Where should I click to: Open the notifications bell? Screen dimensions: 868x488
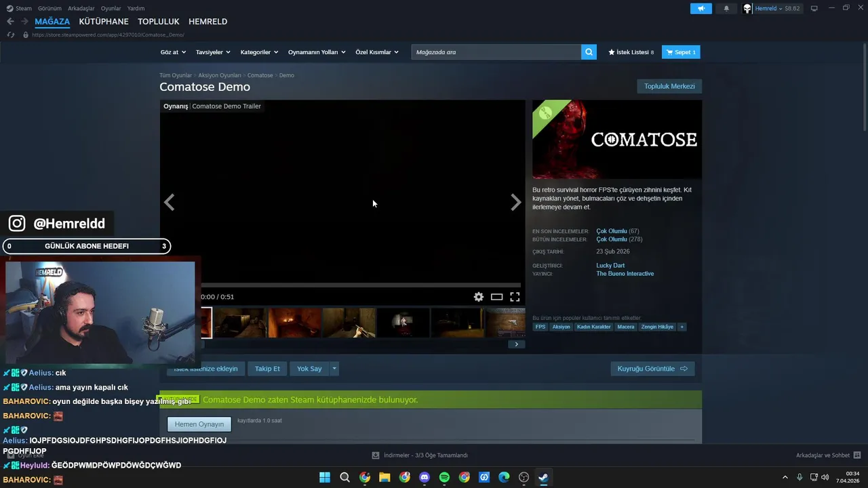tap(727, 9)
